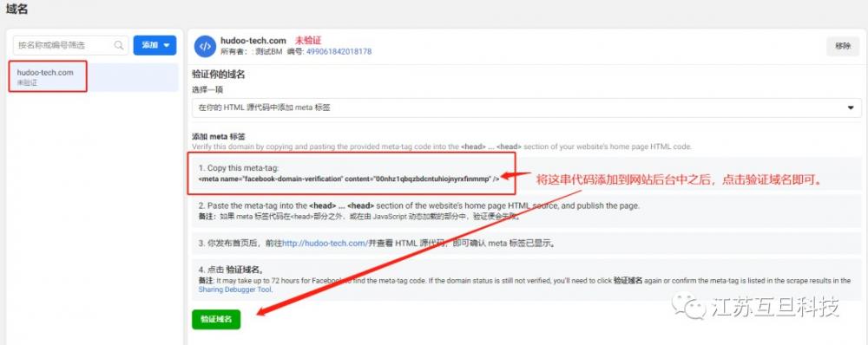
Task: Click the 移除 button
Action: point(843,47)
